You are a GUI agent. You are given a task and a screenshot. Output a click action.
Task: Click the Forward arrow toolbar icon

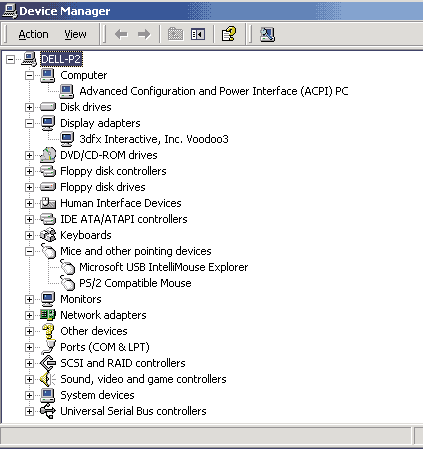pos(144,34)
